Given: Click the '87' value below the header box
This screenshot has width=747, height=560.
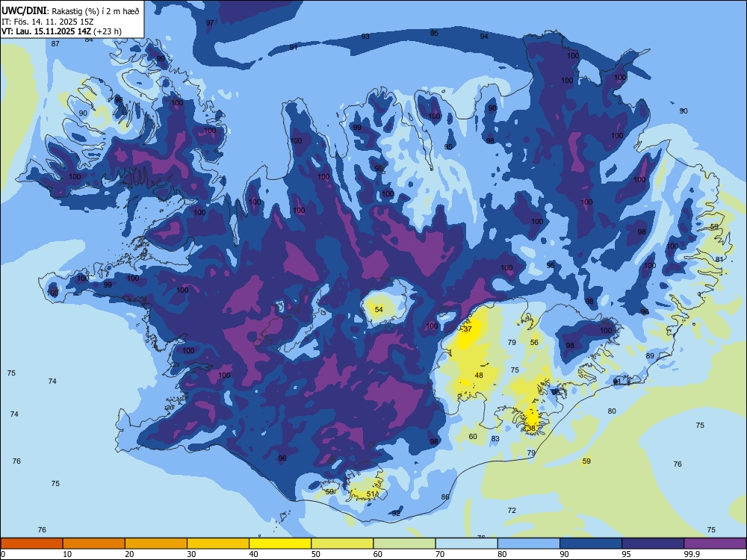Looking at the screenshot, I should pyautogui.click(x=55, y=44).
